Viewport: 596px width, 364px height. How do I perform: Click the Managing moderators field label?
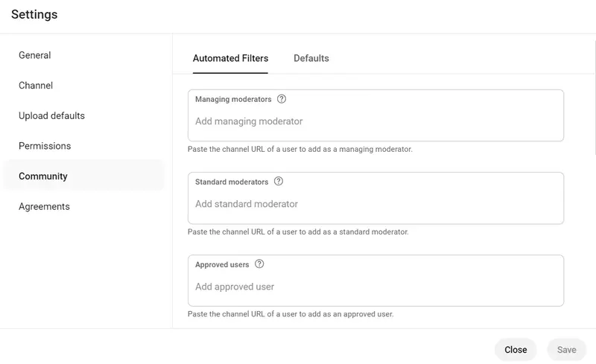[233, 99]
